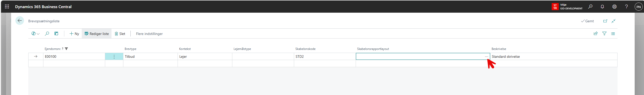Open the app launcher waffle icon

(7, 7)
